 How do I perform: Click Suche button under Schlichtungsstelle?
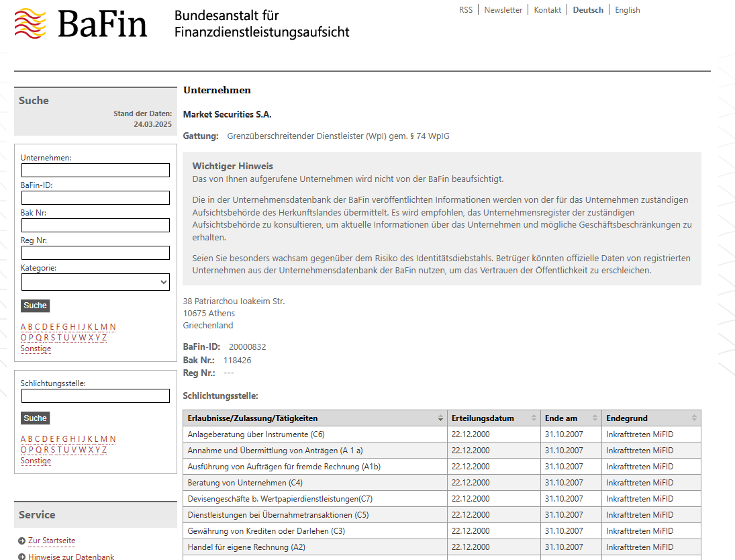tap(35, 418)
